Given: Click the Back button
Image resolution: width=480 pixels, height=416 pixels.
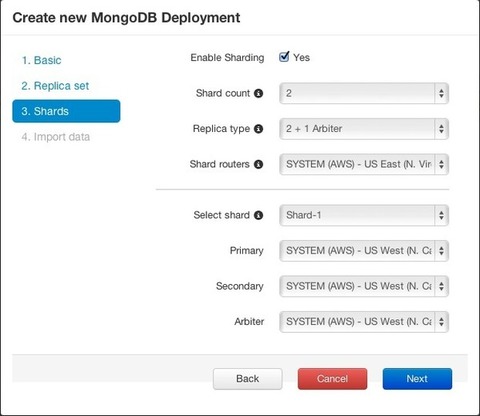Looking at the screenshot, I should tap(248, 379).
